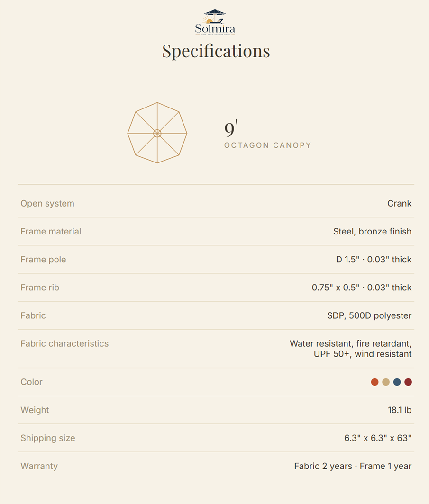429x504 pixels.
Task: Click the Steel, bronze finish value
Action: [x=373, y=232]
